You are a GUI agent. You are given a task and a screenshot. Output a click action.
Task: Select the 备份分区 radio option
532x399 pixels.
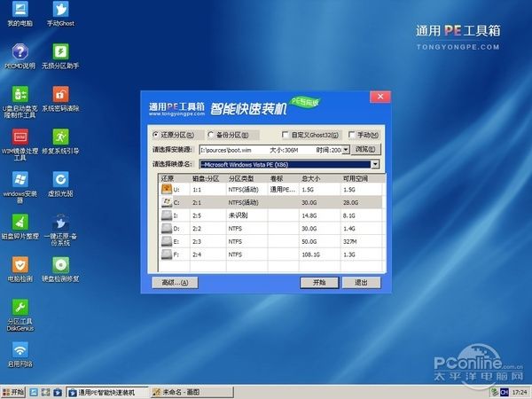(210, 135)
